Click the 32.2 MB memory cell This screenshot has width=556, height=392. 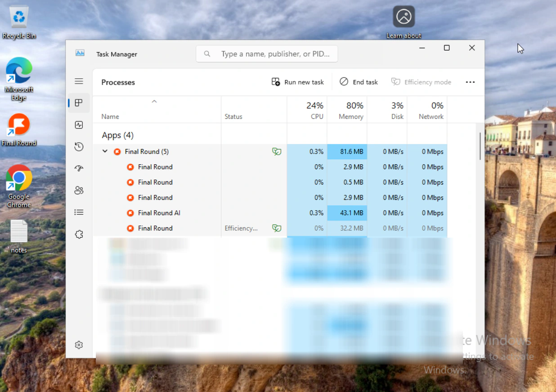[x=347, y=228]
